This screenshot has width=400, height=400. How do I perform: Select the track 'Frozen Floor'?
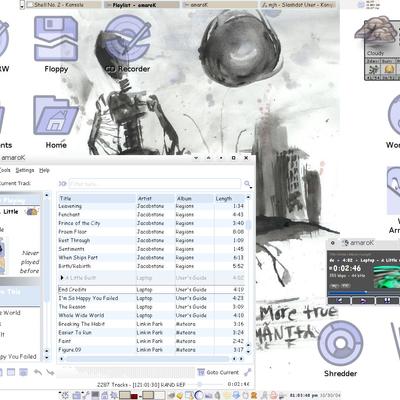(x=151, y=232)
